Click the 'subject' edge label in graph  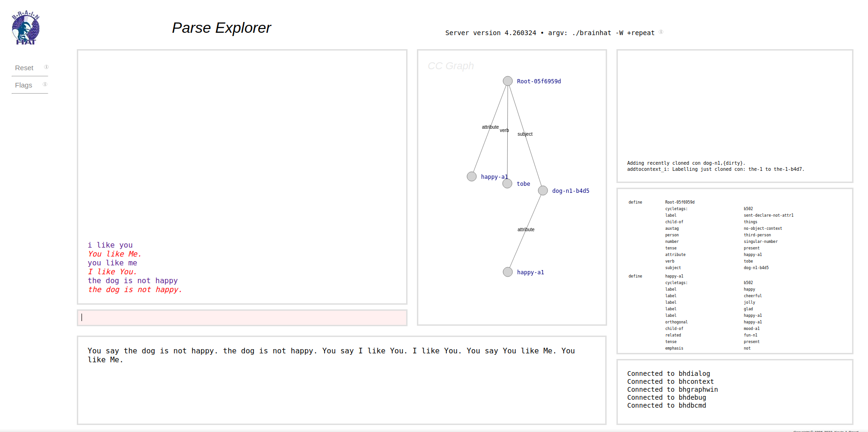[525, 134]
